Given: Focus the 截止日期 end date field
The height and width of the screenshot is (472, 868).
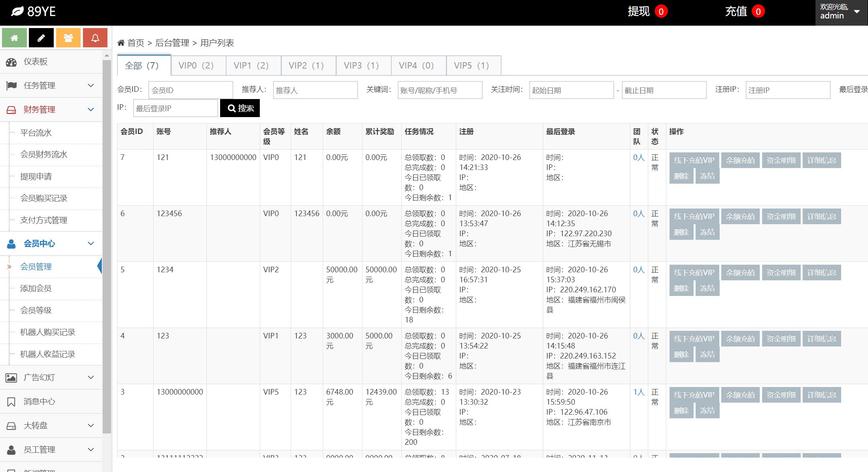Looking at the screenshot, I should point(664,90).
